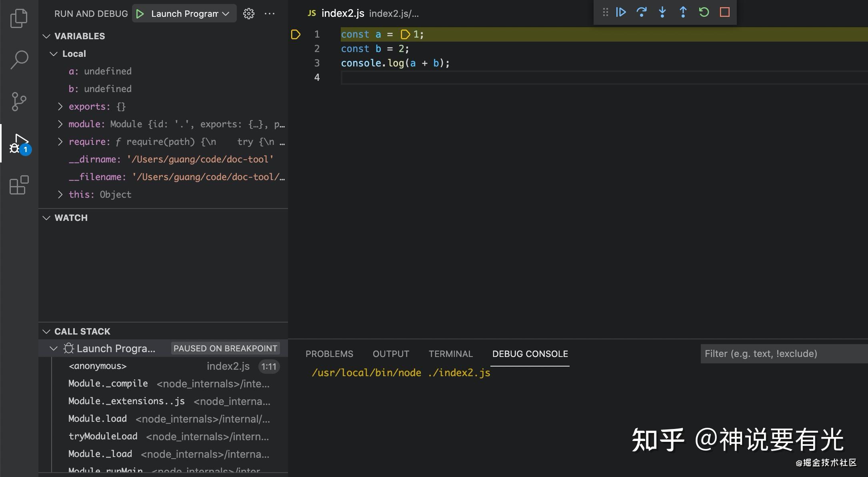Open the Launch Program configuration dropdown
The height and width of the screenshot is (477, 868).
(x=184, y=13)
